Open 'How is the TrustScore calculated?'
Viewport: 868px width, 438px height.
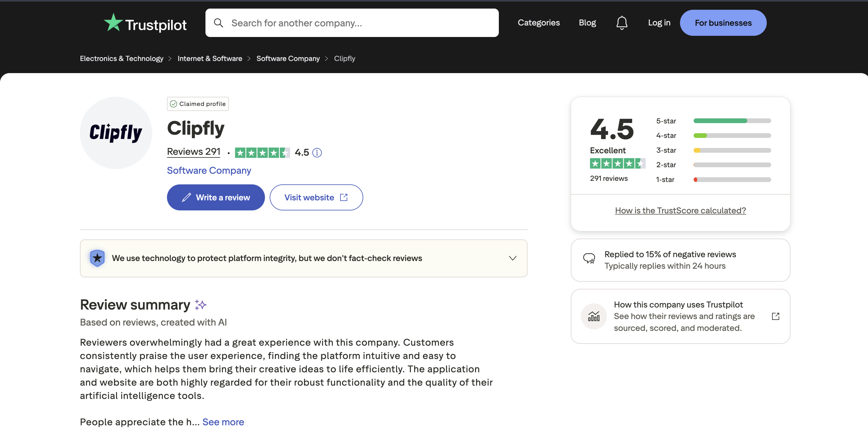[x=680, y=210]
